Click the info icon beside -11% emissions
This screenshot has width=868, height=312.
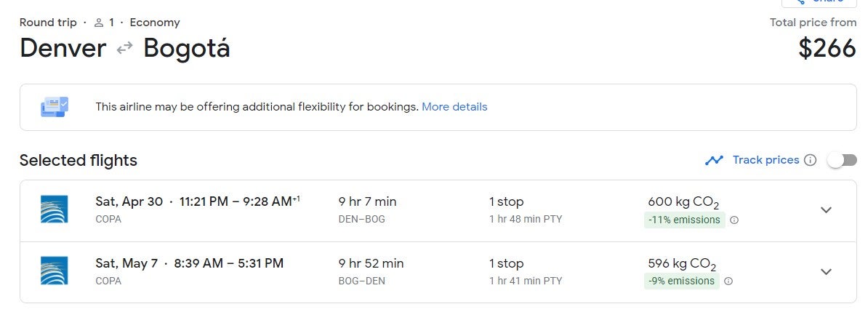(x=734, y=220)
